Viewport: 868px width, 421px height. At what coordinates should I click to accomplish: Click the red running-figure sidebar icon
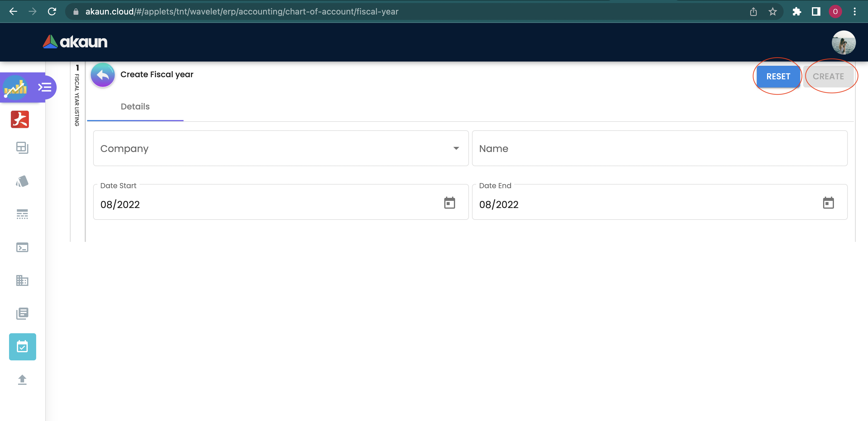point(20,119)
